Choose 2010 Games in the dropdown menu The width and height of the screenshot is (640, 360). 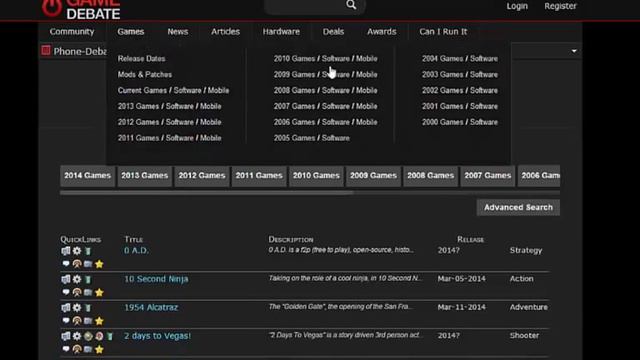pos(294,58)
